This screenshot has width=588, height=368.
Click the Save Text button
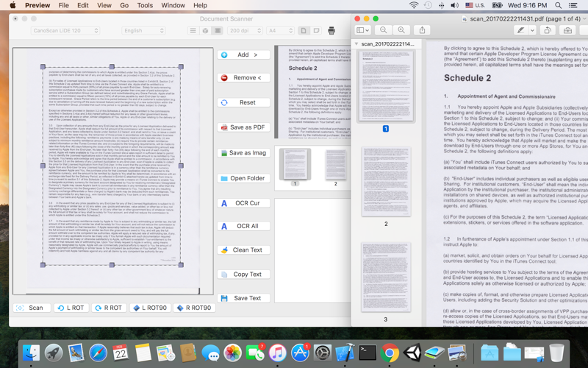click(244, 298)
